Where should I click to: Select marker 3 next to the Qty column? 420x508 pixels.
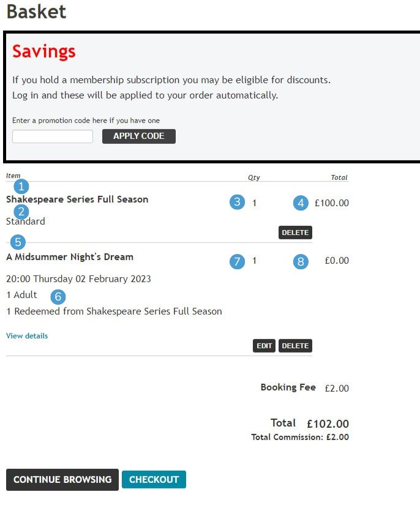point(238,203)
